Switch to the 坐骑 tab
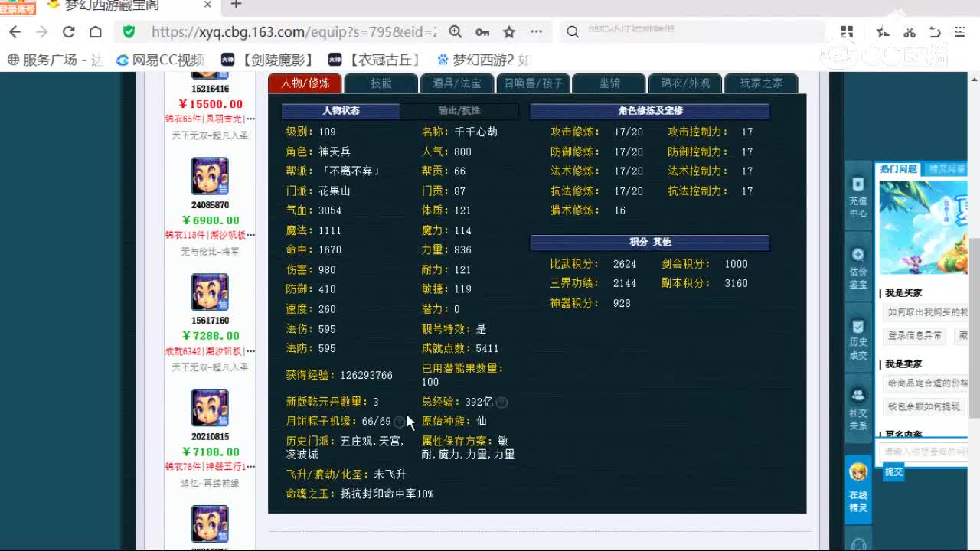This screenshot has width=980, height=551. 609,83
